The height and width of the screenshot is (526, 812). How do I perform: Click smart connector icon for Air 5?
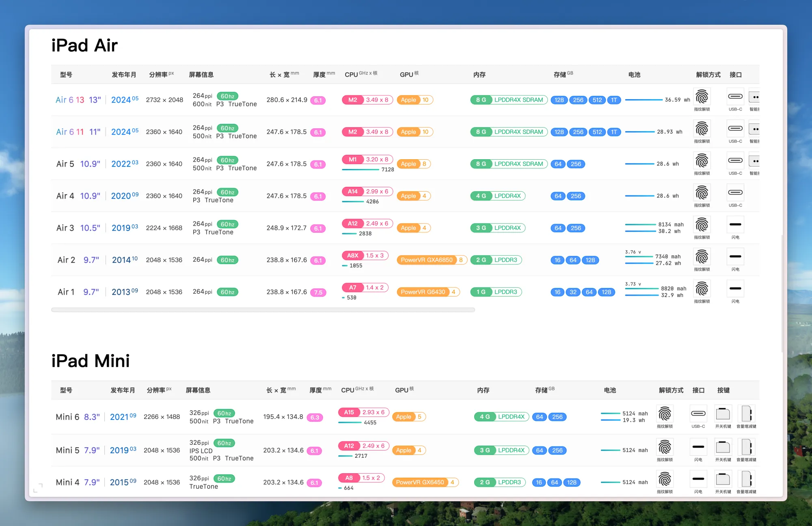[754, 161]
